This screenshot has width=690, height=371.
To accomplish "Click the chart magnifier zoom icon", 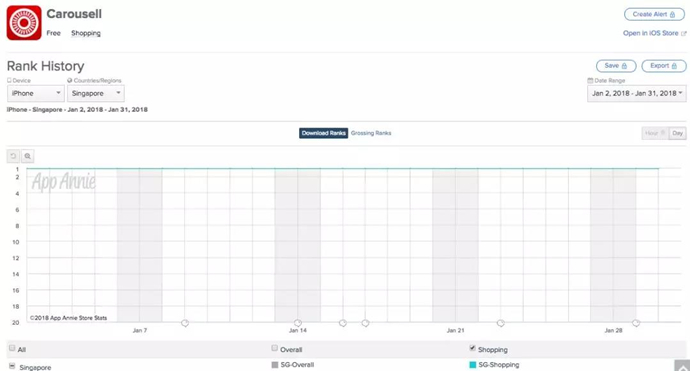I will coord(27,156).
